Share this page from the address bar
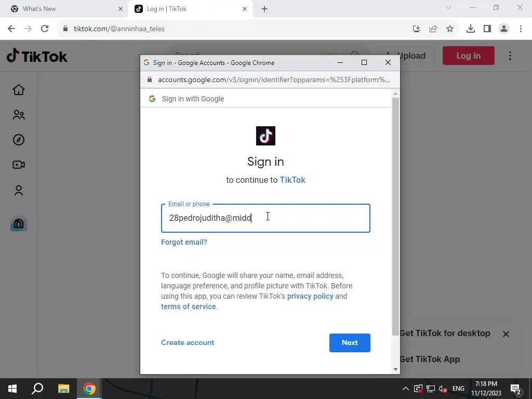532x399 pixels. pyautogui.click(x=433, y=29)
